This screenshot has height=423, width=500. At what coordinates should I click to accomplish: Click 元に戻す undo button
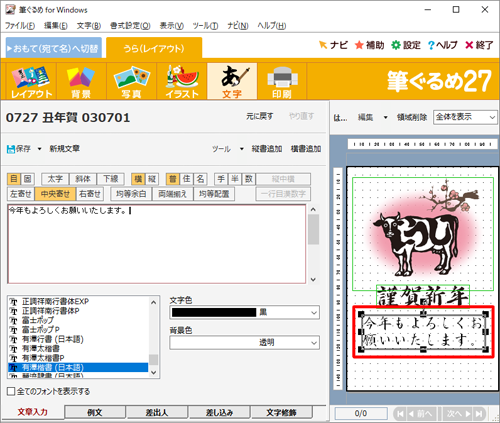260,116
